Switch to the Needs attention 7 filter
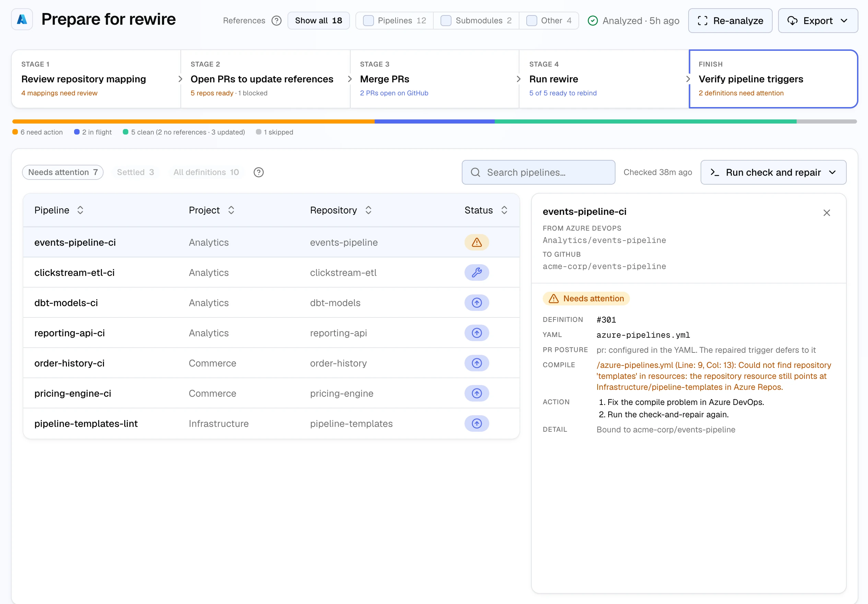This screenshot has height=604, width=868. [x=63, y=173]
